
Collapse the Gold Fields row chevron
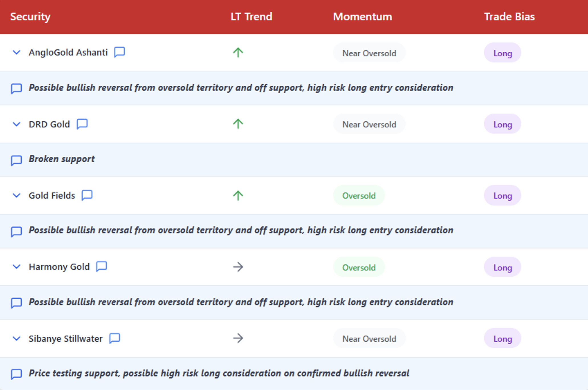point(17,196)
